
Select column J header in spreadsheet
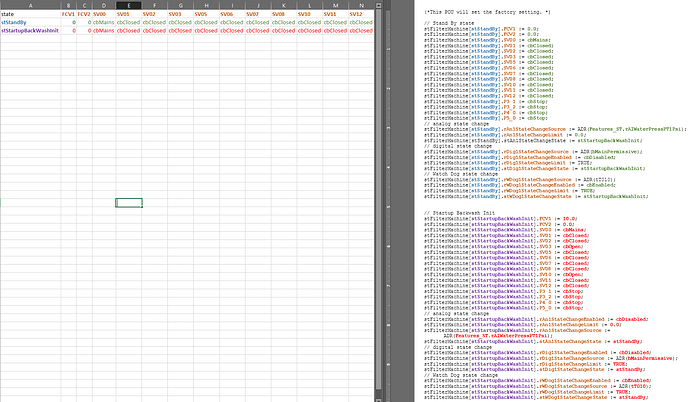click(x=258, y=5)
